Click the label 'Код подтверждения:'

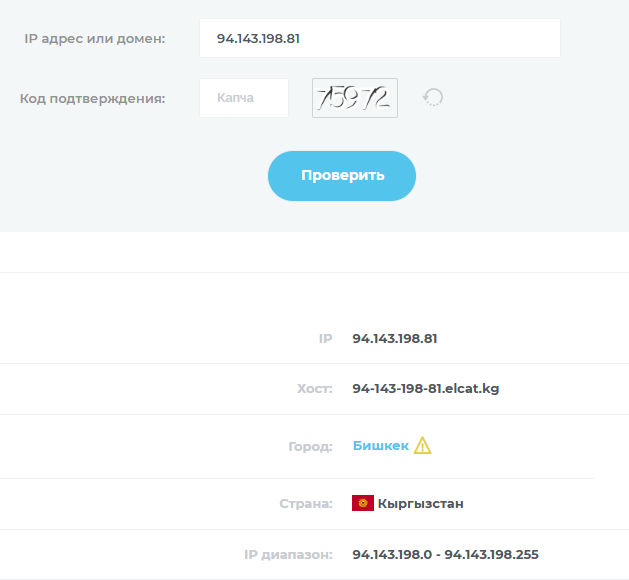(93, 99)
